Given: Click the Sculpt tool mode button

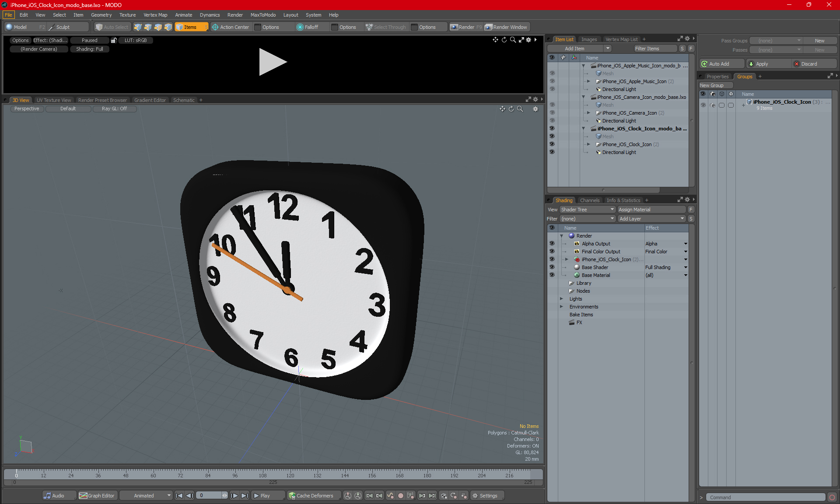Looking at the screenshot, I should (65, 26).
